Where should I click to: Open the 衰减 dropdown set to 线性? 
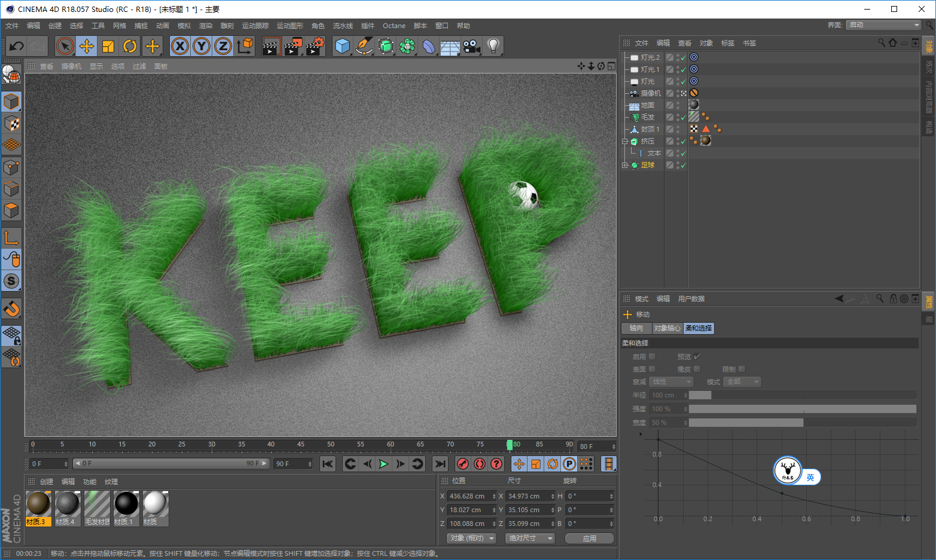[x=671, y=381]
